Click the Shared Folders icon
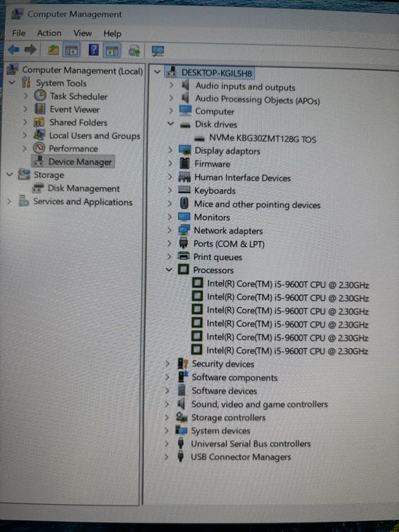 click(39, 122)
